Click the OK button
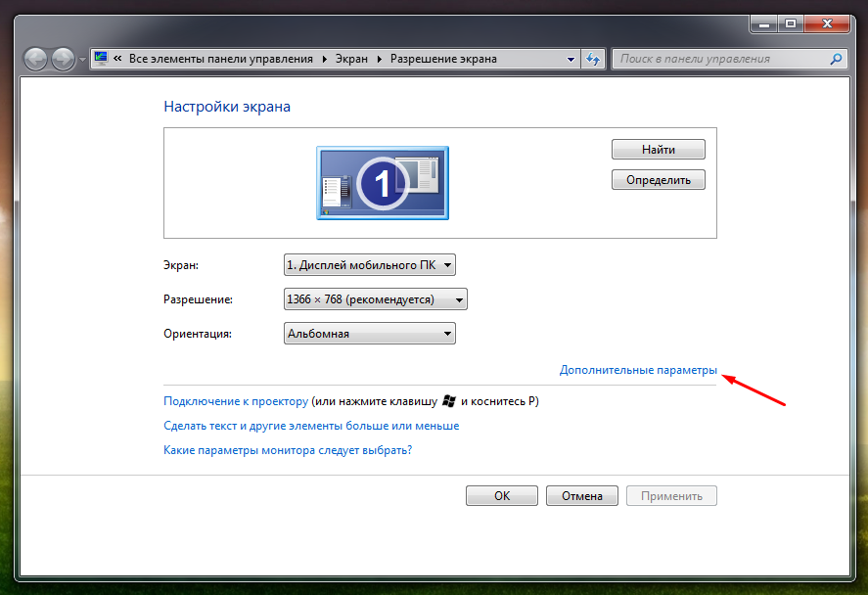868x595 pixels. click(x=502, y=496)
